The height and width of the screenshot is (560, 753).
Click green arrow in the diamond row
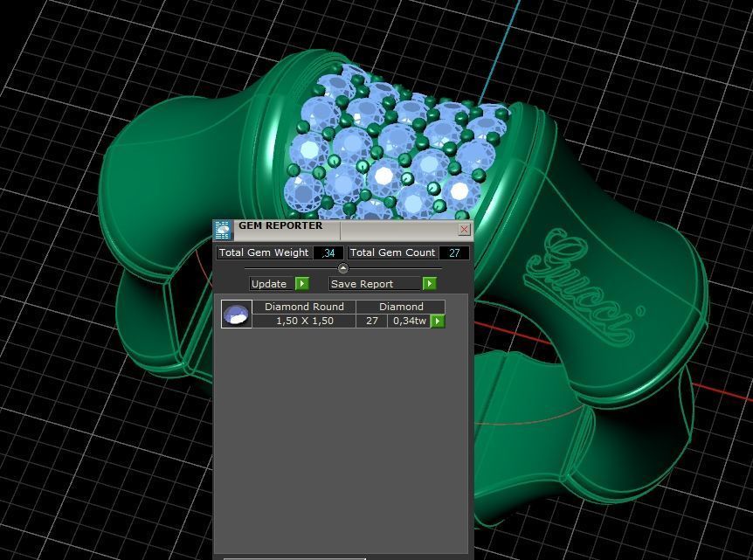click(x=438, y=321)
